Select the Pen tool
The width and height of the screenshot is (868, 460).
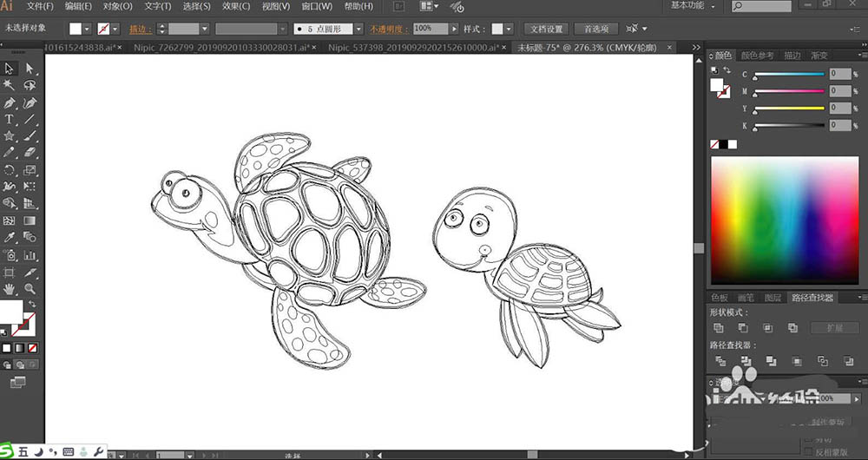point(9,102)
